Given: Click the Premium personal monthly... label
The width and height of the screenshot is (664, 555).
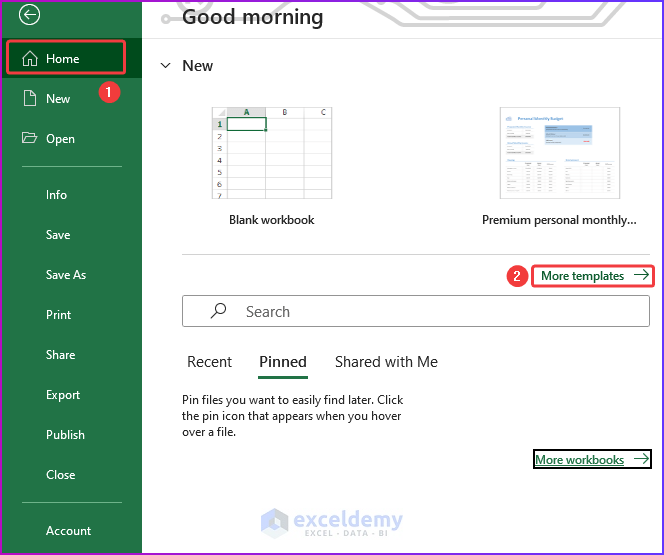Looking at the screenshot, I should tap(559, 220).
